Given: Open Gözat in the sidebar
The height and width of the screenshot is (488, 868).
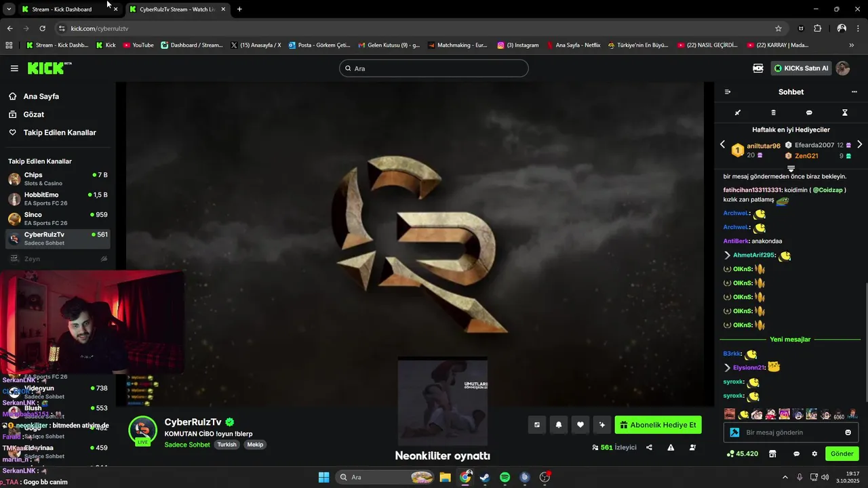Looking at the screenshot, I should click(33, 115).
